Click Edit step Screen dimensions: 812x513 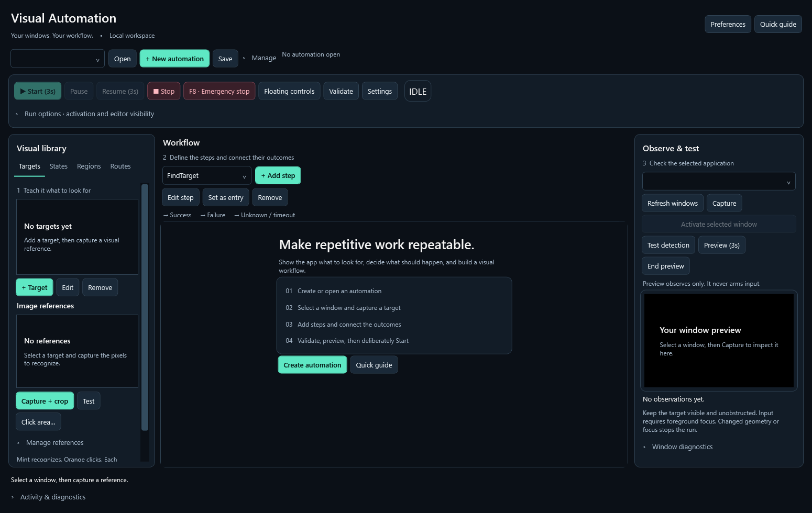coord(181,197)
